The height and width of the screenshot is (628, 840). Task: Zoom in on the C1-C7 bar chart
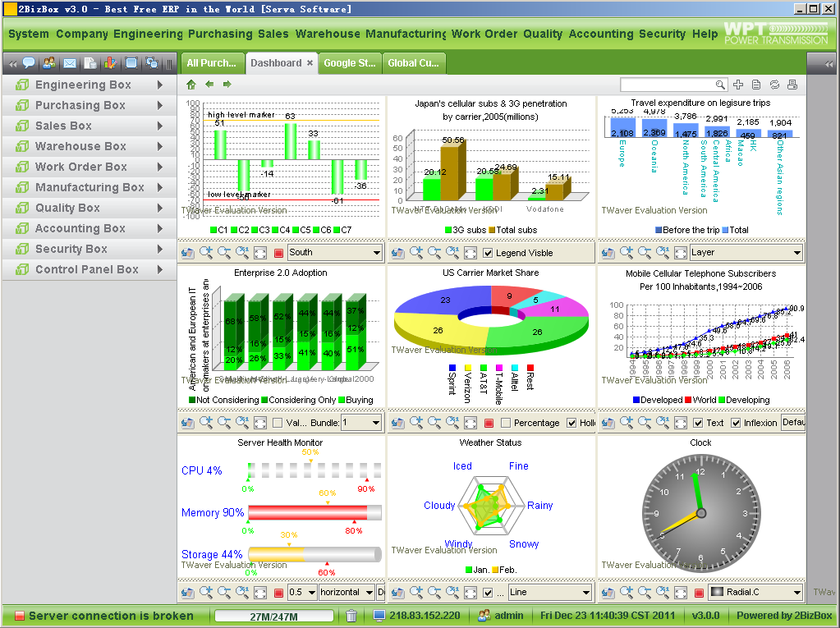coord(206,253)
